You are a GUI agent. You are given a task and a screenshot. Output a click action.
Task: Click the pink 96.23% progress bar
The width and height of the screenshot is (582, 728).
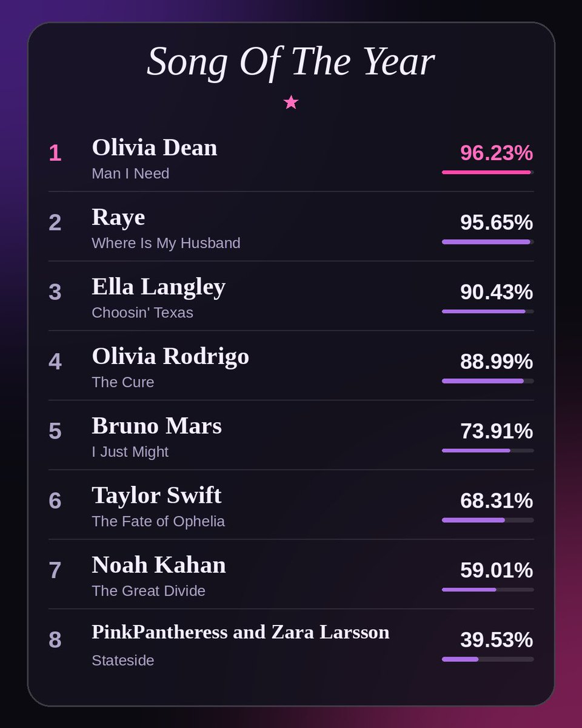pyautogui.click(x=488, y=172)
